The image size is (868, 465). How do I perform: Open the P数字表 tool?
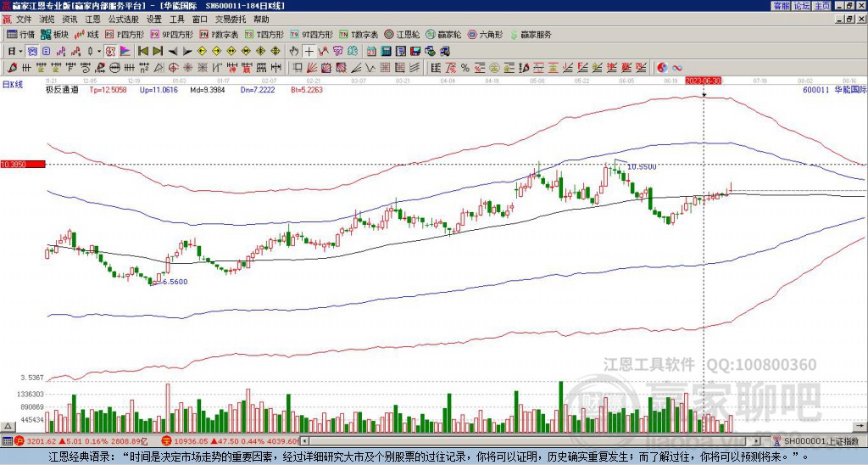[x=219, y=34]
